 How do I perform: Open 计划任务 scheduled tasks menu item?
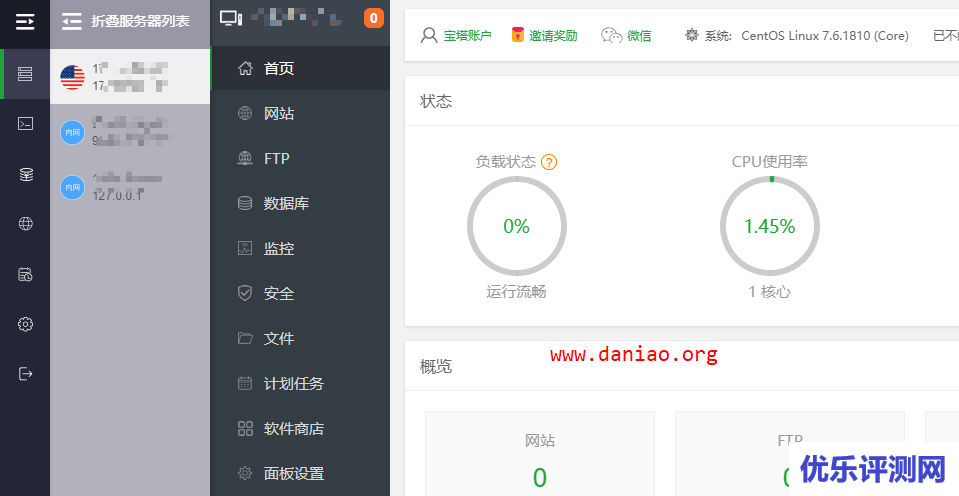click(x=300, y=383)
